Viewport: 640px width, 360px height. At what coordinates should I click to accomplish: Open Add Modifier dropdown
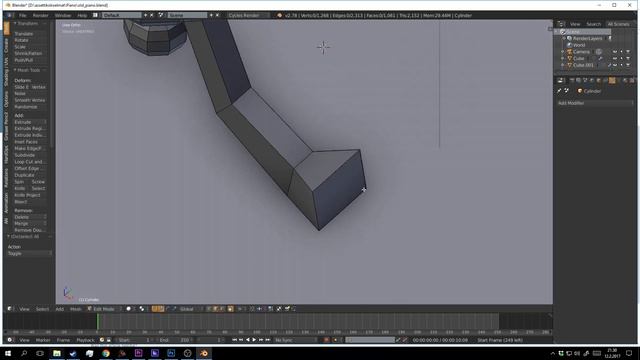tap(595, 103)
